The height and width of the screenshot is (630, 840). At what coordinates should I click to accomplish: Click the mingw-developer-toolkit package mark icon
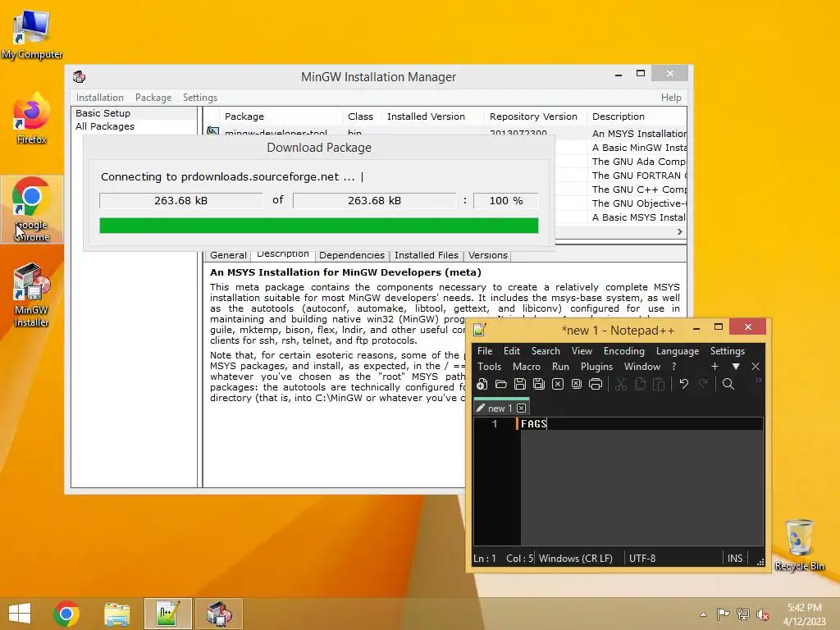212,130
